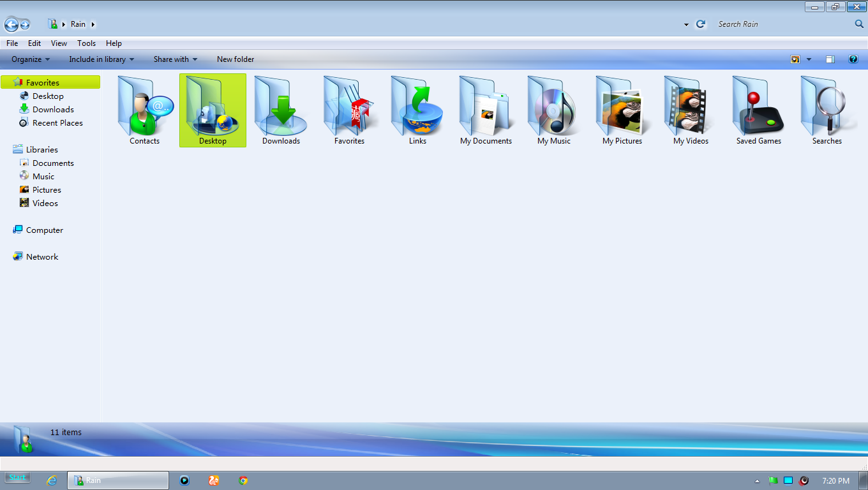Image resolution: width=868 pixels, height=490 pixels.
Task: Click the refresh button beside address bar
Action: pyautogui.click(x=701, y=24)
